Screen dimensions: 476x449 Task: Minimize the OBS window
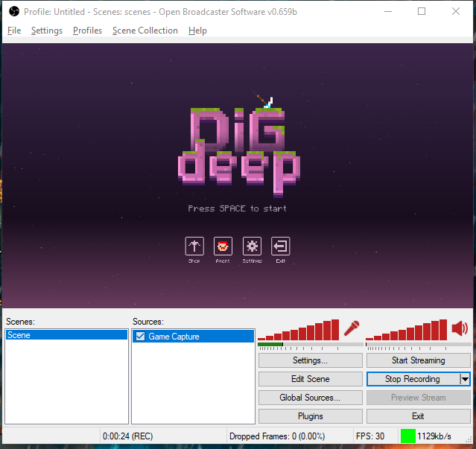click(x=388, y=11)
